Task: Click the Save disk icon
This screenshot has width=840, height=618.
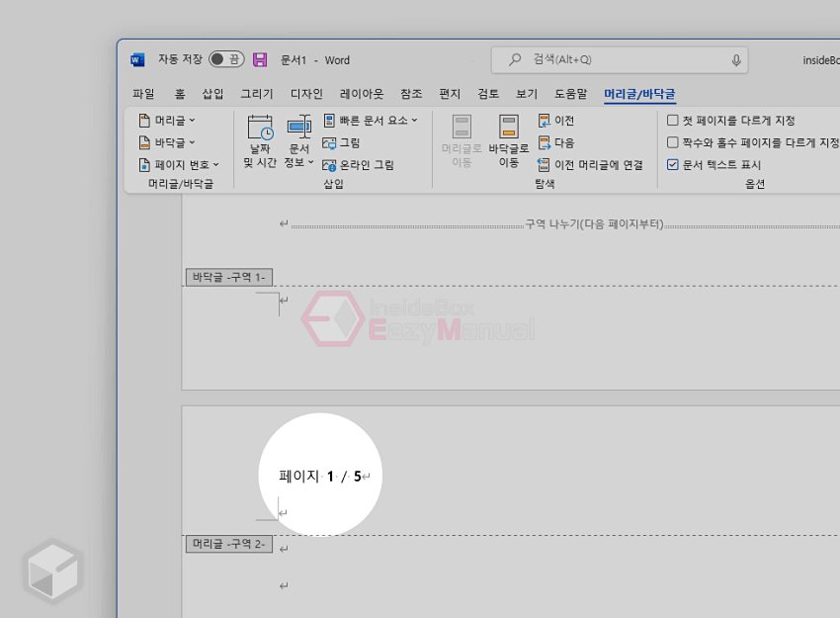Action: pyautogui.click(x=260, y=59)
